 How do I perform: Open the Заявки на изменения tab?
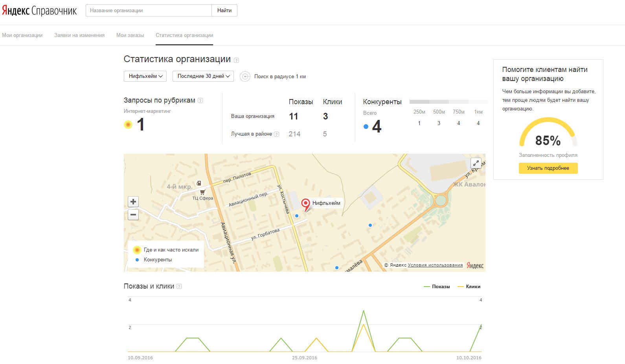point(79,35)
